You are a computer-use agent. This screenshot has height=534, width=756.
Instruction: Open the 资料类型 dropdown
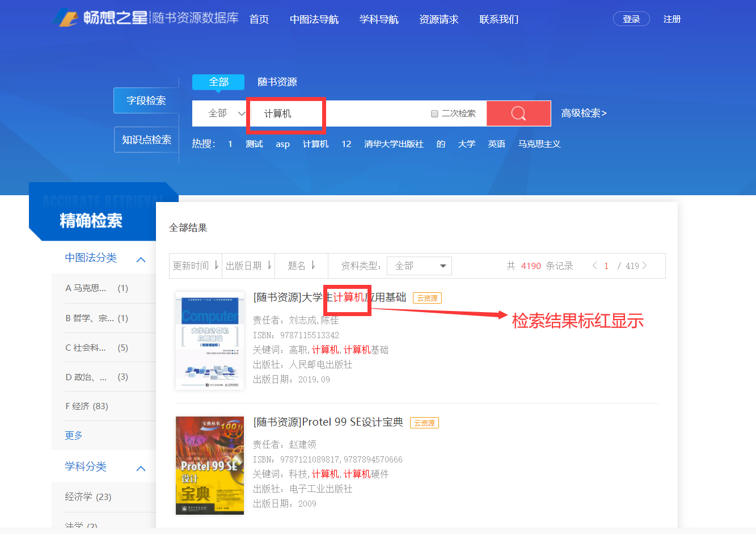(x=419, y=266)
